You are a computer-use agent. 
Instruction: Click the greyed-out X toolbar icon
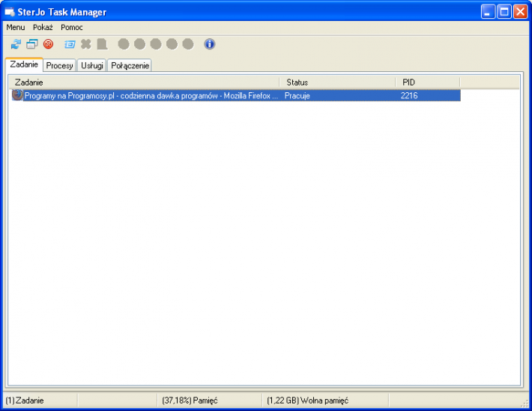coord(86,44)
